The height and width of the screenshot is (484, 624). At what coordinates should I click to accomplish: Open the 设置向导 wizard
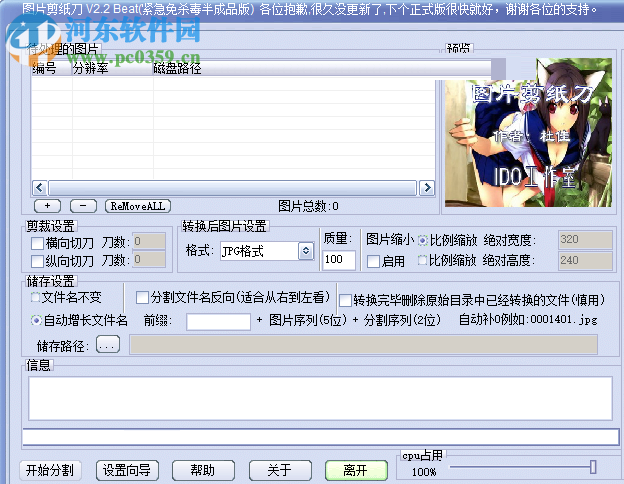127,471
